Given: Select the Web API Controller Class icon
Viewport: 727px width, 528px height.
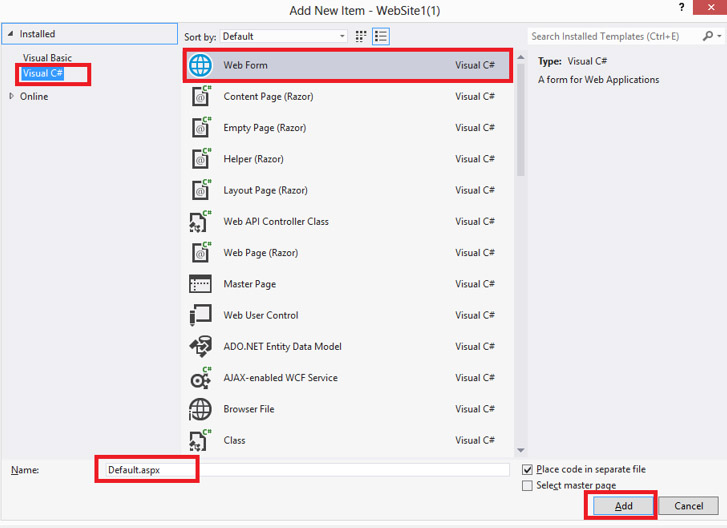Looking at the screenshot, I should [200, 222].
